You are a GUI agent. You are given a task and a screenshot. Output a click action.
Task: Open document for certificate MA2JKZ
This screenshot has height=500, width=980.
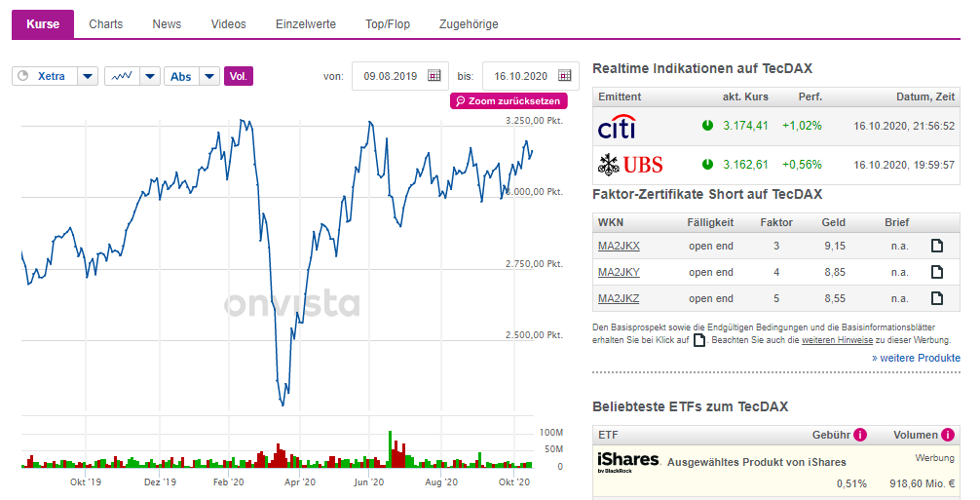coord(937,298)
